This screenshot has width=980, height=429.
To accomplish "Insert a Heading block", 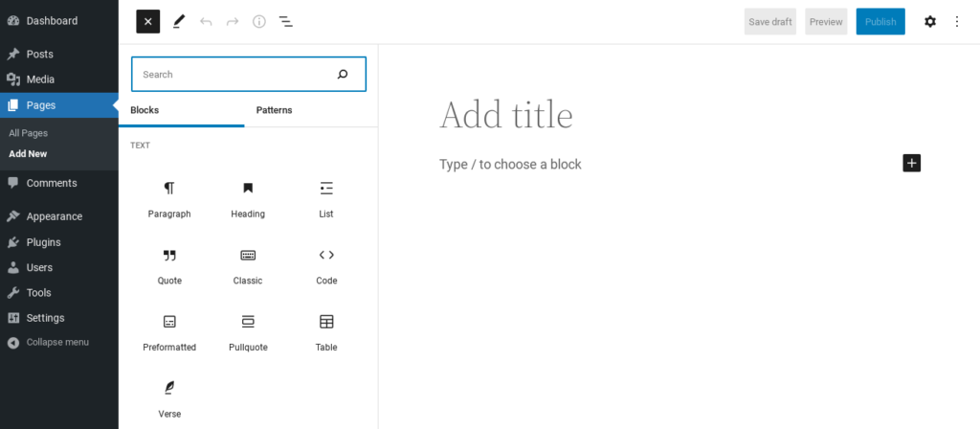I will pyautogui.click(x=248, y=199).
